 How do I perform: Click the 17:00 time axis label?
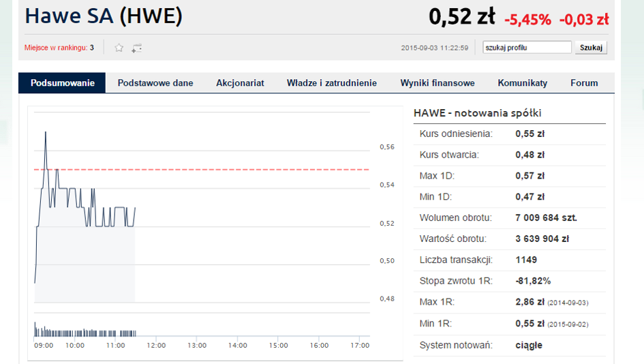[360, 346]
